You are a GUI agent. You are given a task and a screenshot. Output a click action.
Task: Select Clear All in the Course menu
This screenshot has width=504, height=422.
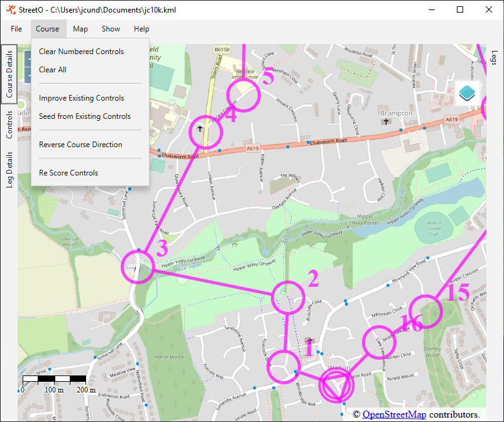tap(52, 70)
